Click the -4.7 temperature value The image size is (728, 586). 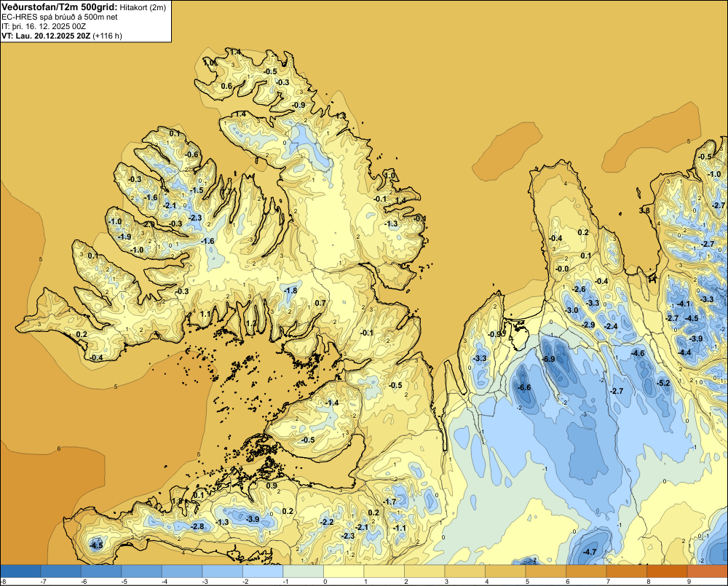(590, 552)
